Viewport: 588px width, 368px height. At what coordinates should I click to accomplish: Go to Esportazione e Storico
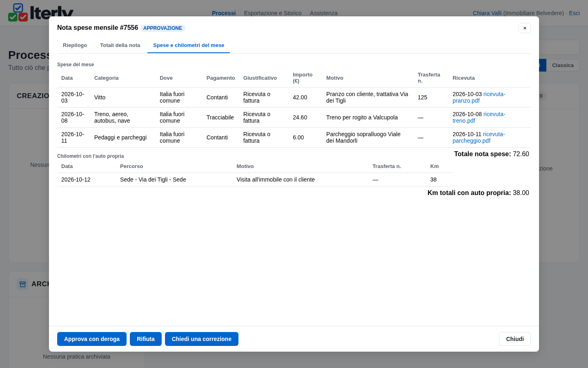pyautogui.click(x=273, y=13)
